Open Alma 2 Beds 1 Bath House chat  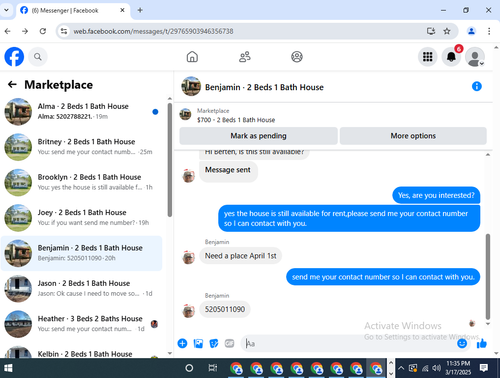[82, 112]
